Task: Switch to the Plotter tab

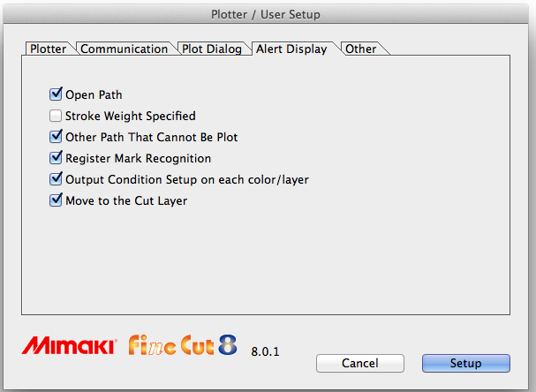Action: point(48,49)
